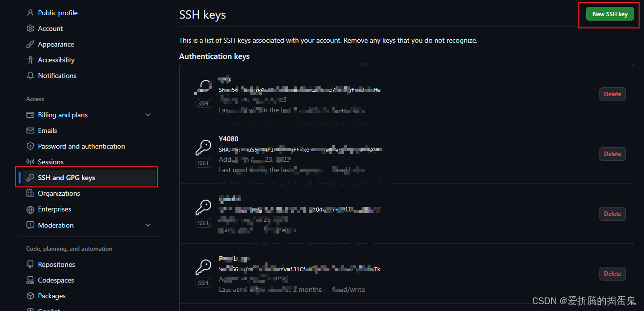Click the key icon of the Y4080 SSH key
The image size is (644, 311).
pos(203,148)
